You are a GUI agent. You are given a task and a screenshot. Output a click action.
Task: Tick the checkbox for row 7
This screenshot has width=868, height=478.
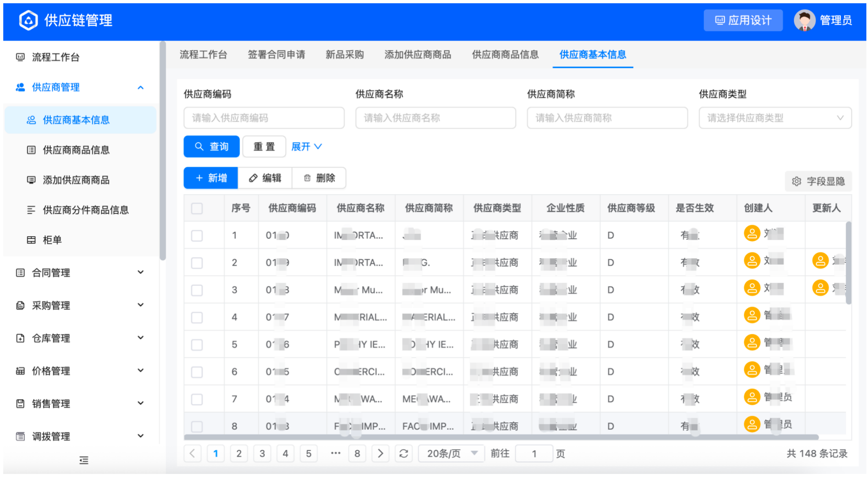click(197, 399)
